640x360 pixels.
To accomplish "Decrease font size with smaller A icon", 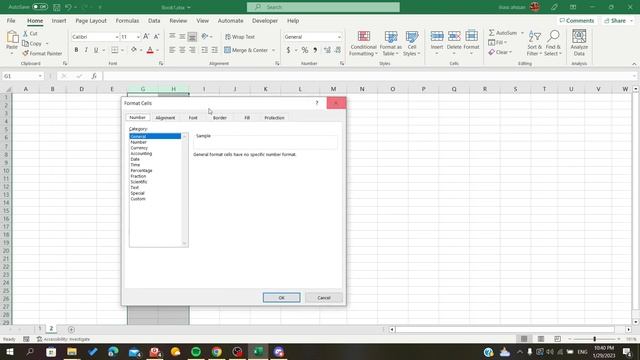I will (x=156, y=37).
